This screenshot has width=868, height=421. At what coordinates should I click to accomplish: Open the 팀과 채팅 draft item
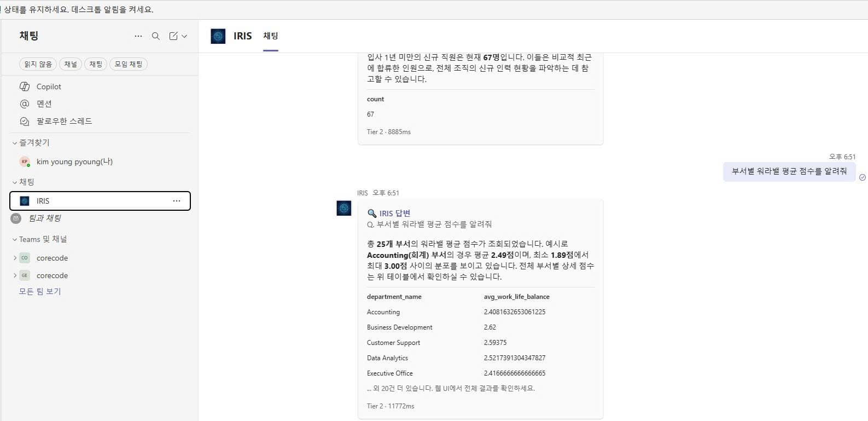point(45,218)
